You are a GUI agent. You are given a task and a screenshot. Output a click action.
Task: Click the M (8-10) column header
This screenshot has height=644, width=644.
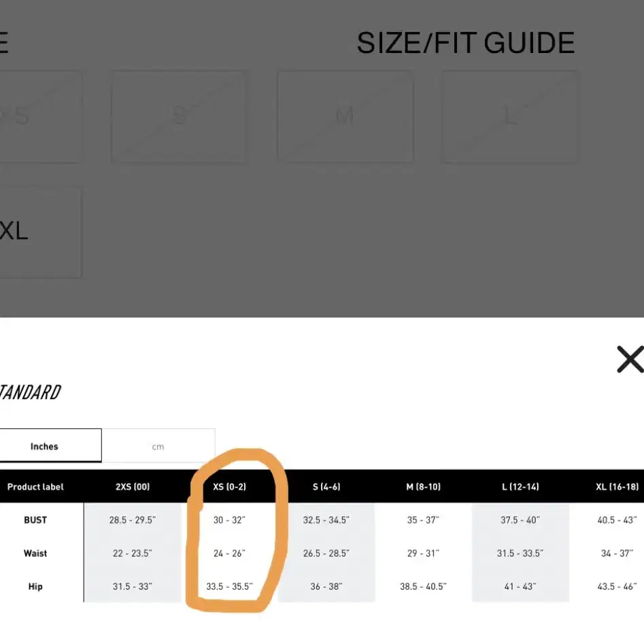pyautogui.click(x=424, y=487)
